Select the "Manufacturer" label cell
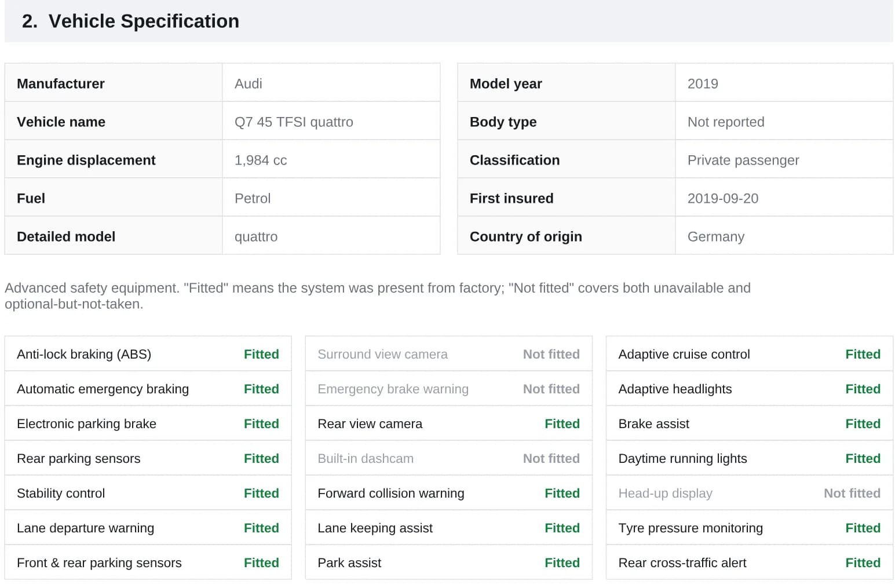Viewport: 895px width, 588px height. point(114,83)
